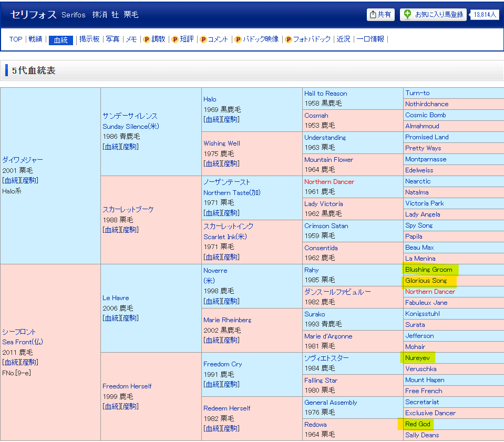Click Freedom Cry link
Viewport: 504px width, 442px height.
223,364
